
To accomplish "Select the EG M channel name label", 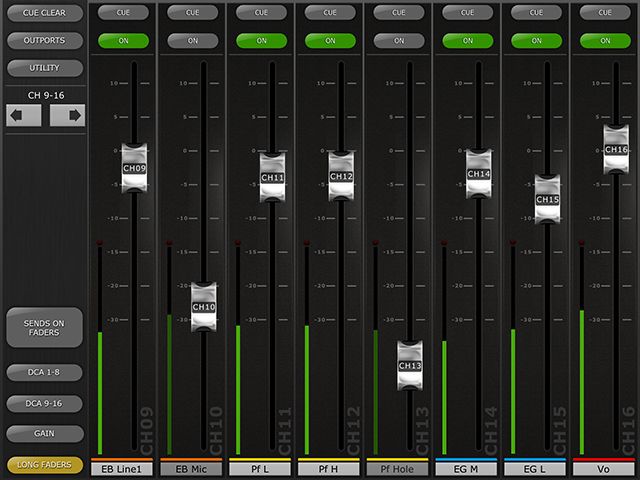I will click(x=467, y=468).
